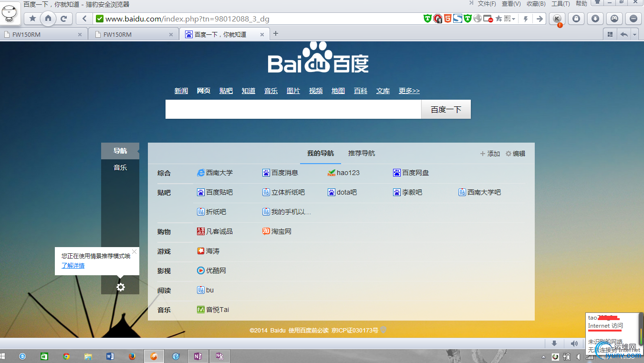Open the settings gear in left sidebar
Viewport: 644px width, 363px height.
tap(121, 287)
